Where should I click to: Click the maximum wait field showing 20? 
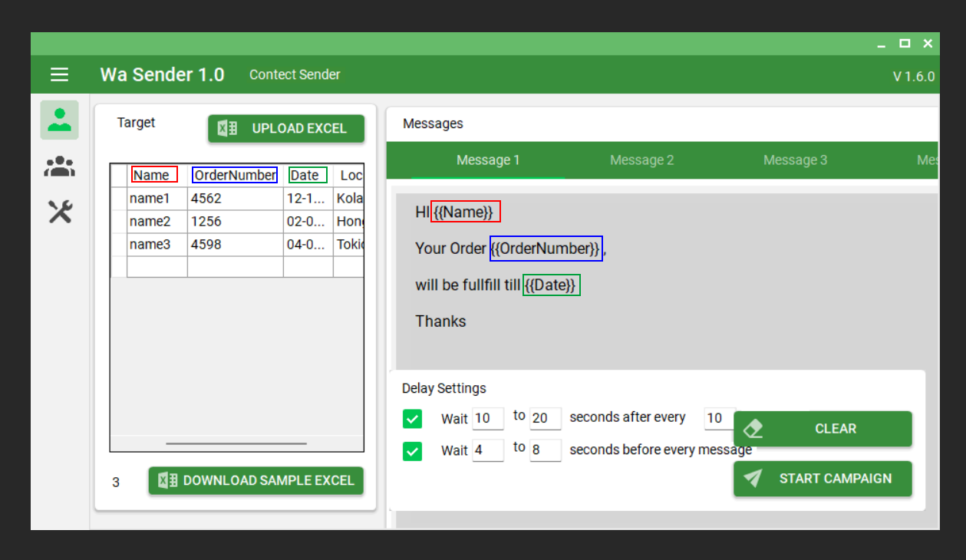(545, 419)
